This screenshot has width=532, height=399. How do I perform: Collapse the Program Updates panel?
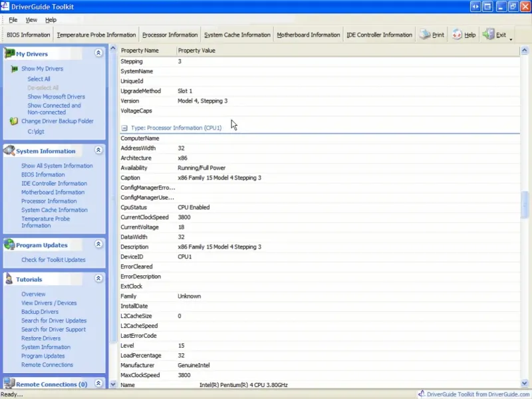point(98,244)
